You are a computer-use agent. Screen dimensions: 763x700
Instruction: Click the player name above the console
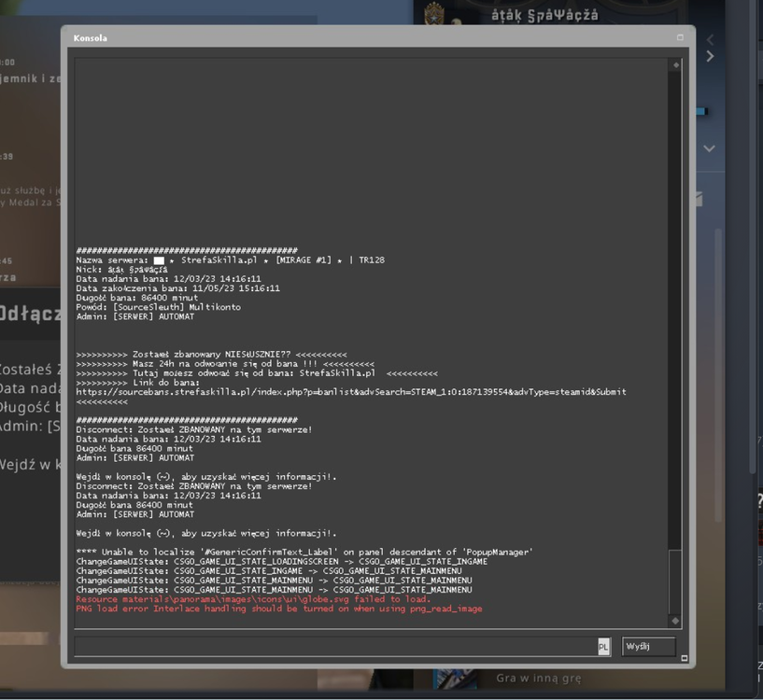coord(544,16)
